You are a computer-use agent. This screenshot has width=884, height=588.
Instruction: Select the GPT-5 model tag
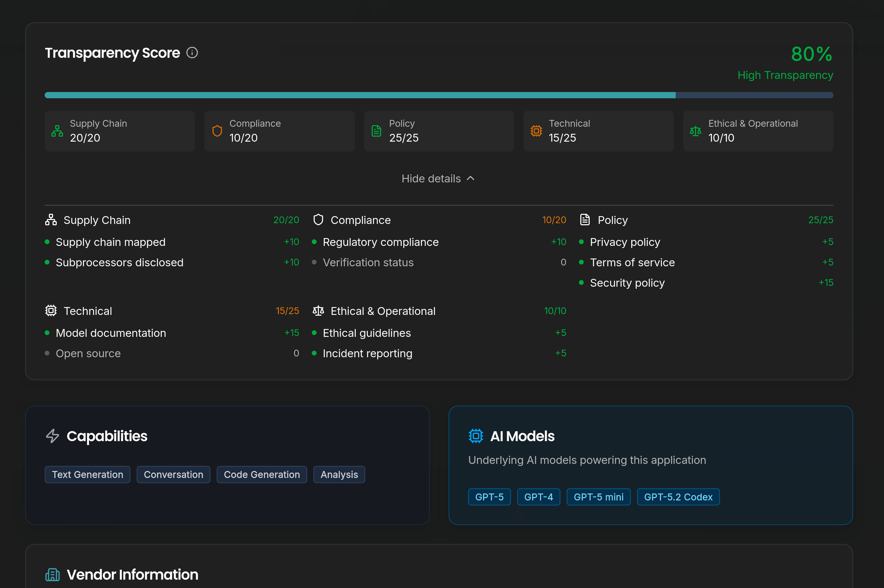[489, 497]
